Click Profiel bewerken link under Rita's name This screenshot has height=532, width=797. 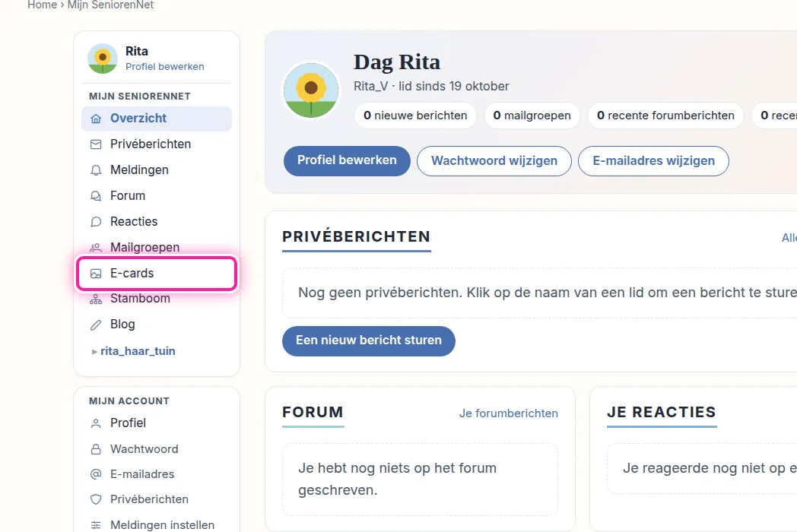(x=165, y=67)
